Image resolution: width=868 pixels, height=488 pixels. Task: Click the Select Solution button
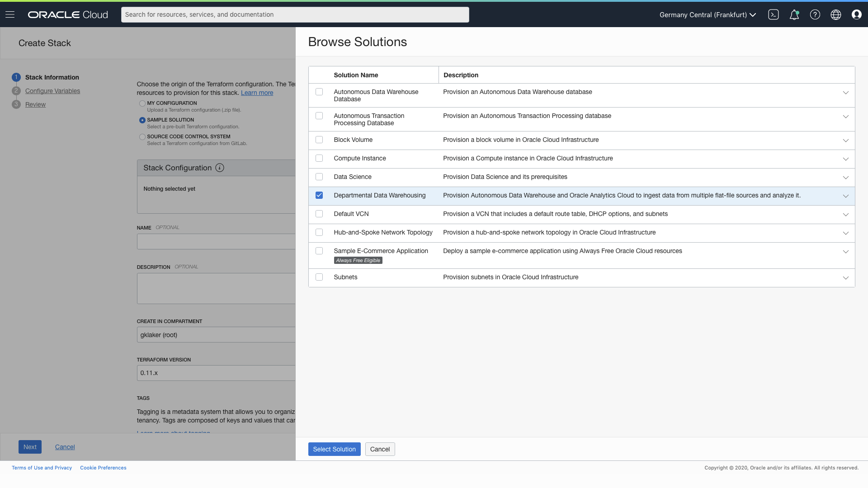click(334, 449)
